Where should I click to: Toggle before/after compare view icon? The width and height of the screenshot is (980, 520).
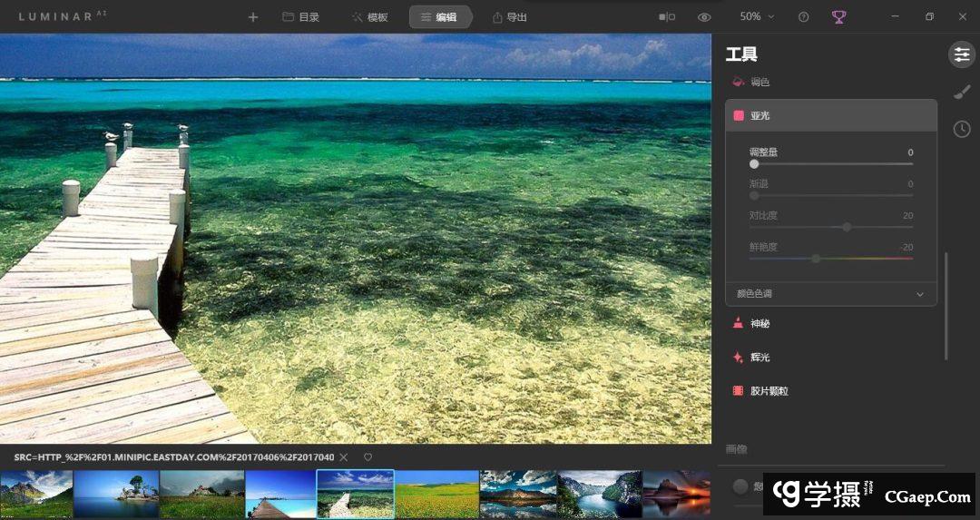(667, 17)
